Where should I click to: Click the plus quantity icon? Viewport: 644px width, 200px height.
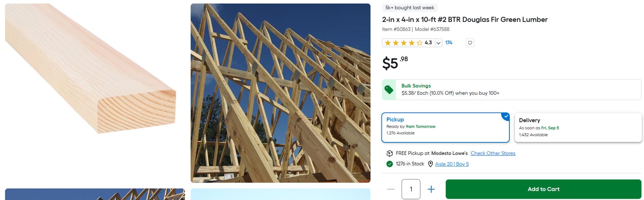coord(431,189)
